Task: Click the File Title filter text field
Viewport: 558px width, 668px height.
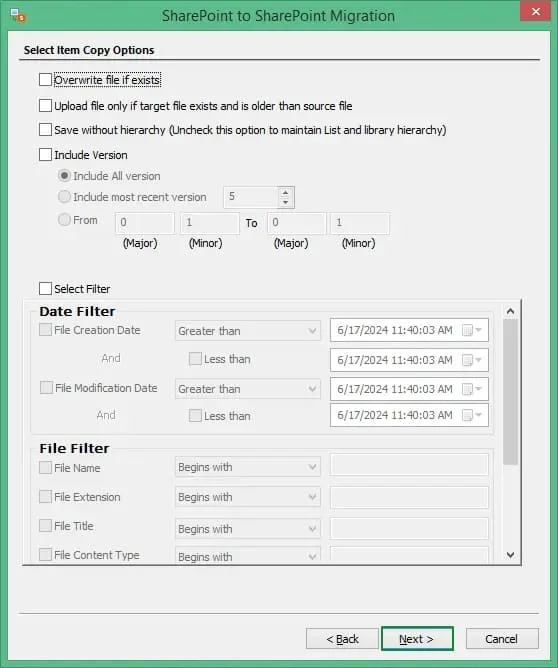Action: tap(409, 529)
